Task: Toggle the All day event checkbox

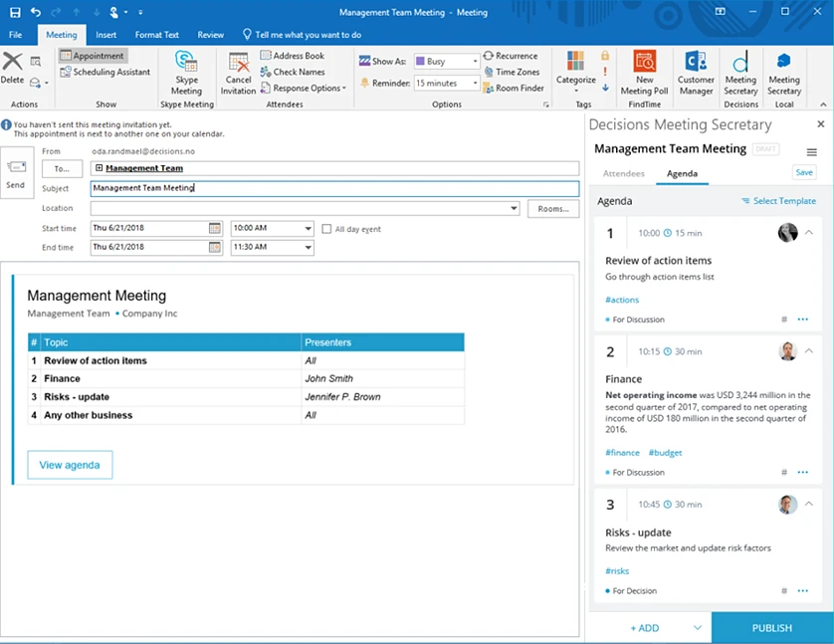Action: click(x=326, y=229)
